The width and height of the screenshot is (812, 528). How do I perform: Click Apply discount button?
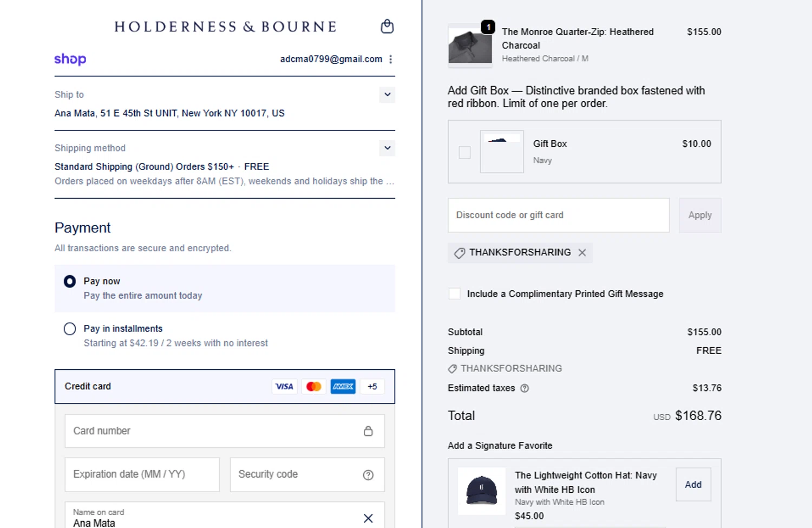pyautogui.click(x=700, y=215)
